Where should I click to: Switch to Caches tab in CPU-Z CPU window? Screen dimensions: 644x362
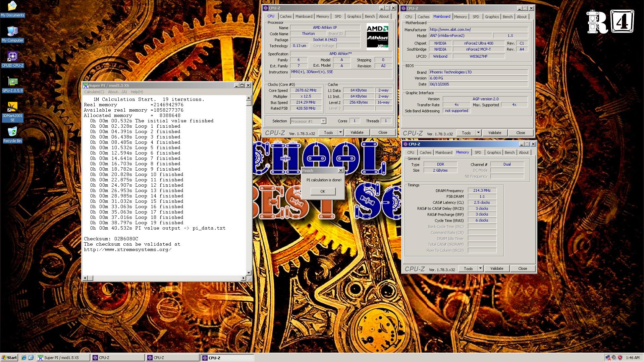coord(285,16)
